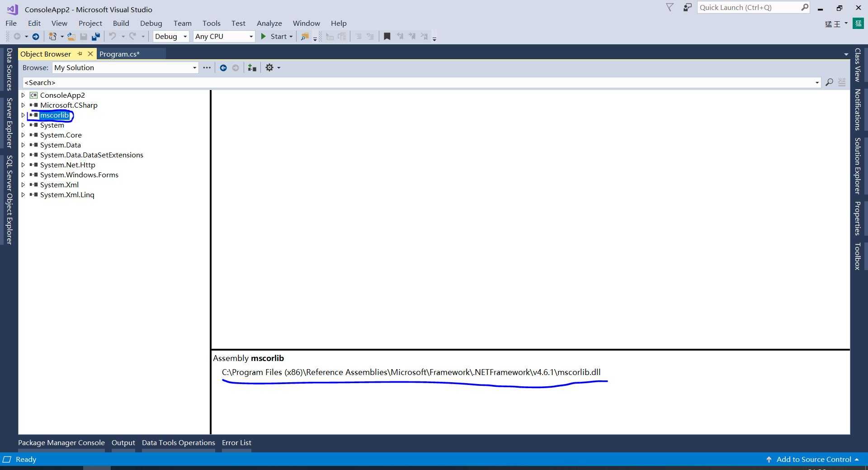This screenshot has width=868, height=470.
Task: Open the Package Manager Console tab
Action: click(61, 443)
